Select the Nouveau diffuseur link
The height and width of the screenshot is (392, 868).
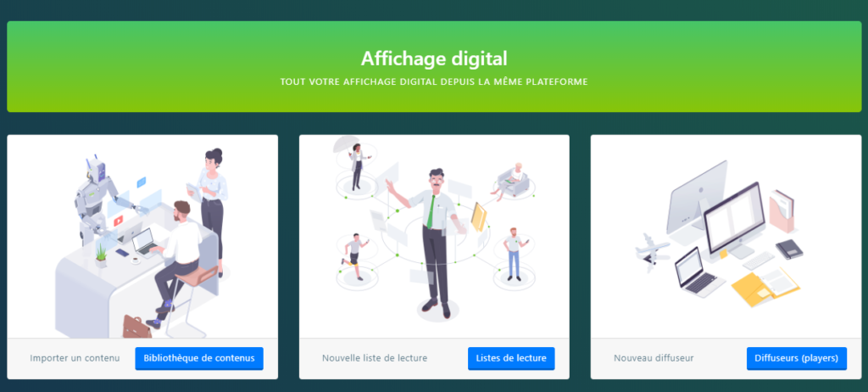point(654,358)
